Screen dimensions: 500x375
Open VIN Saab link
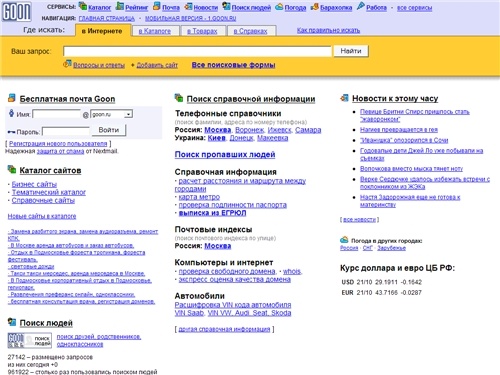pos(189,313)
